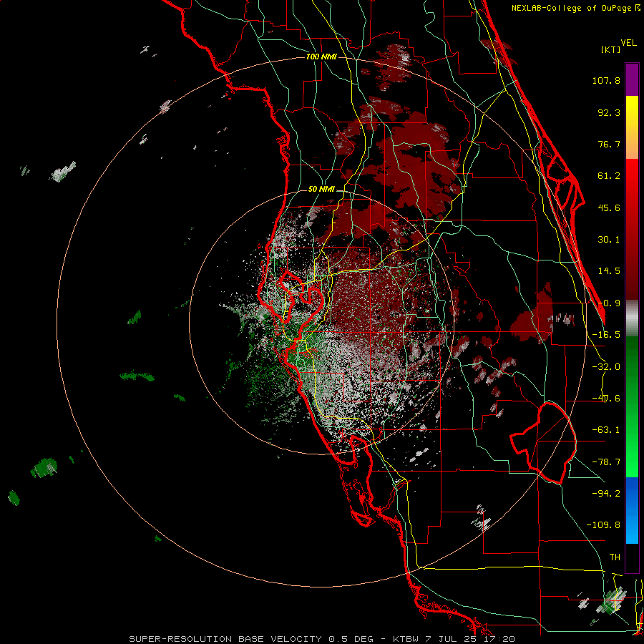Click the VEL legend title

coord(628,43)
